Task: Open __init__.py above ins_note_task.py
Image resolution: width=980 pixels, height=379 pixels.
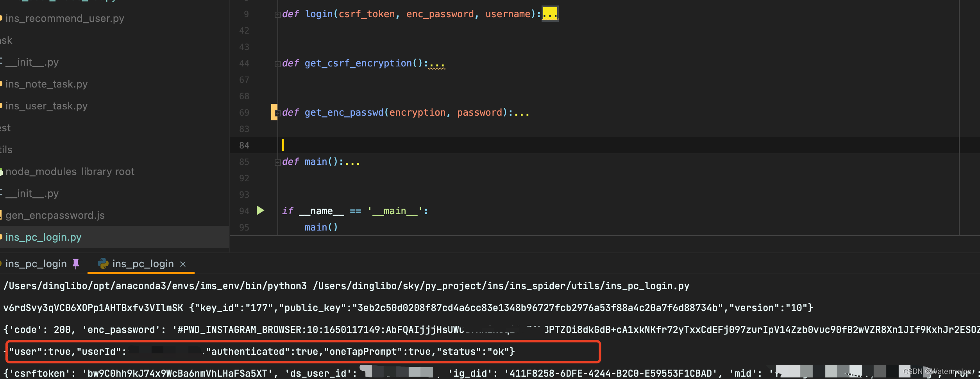Action: 32,62
